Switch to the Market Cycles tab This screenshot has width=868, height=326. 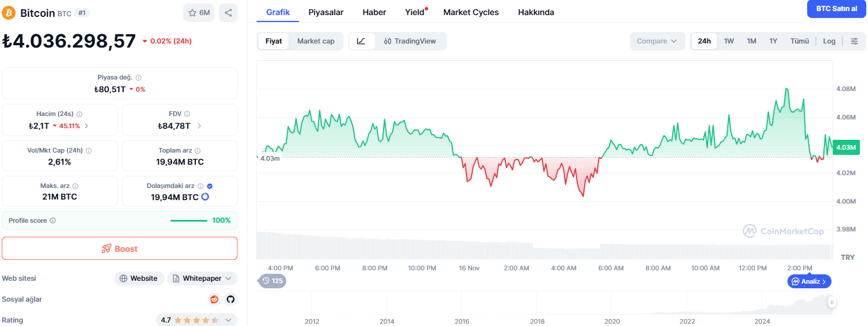click(471, 12)
